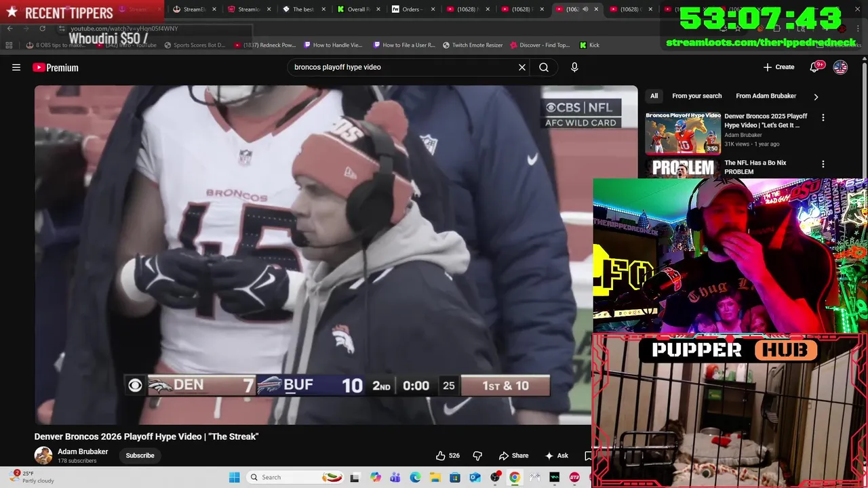Open Microsoft Teams taskbar icon
Screen dimensions: 868x488
coord(395,478)
